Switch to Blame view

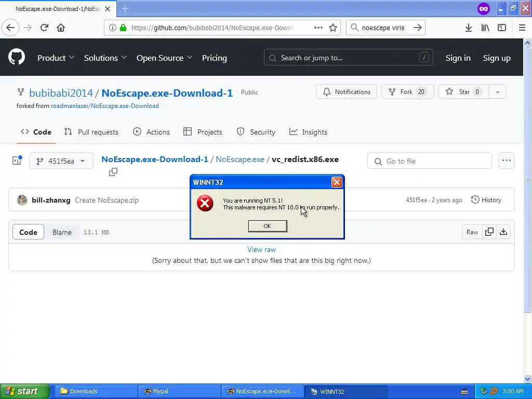(62, 232)
